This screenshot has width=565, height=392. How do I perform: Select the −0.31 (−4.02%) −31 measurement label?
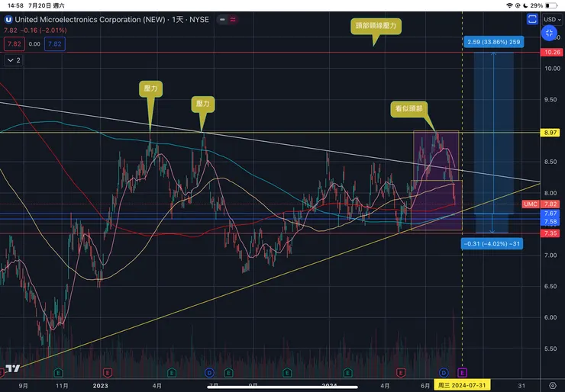[492, 244]
